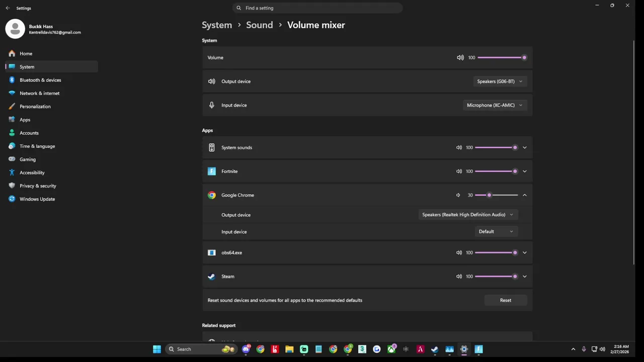Select the System sidebar item
This screenshot has height=362, width=644.
51,66
